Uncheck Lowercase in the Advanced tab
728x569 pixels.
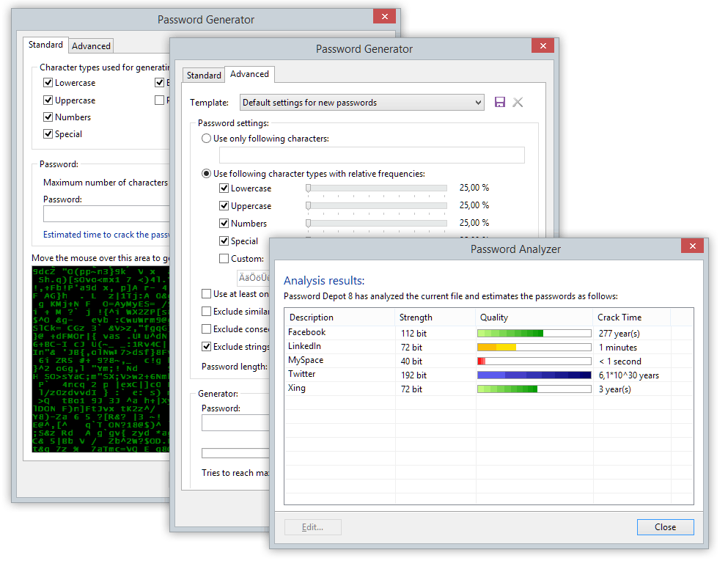224,188
